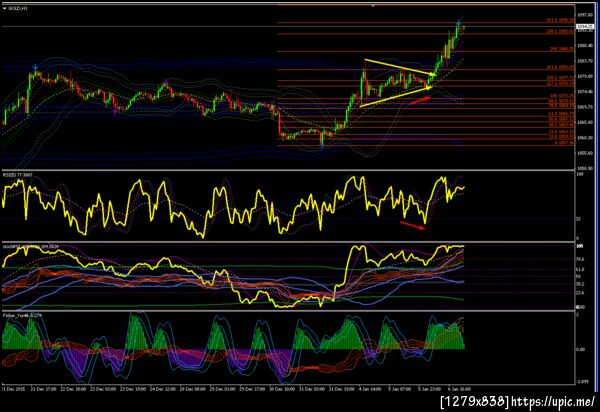Viewport: 600px width, 412px height.
Task: Click the 32 level on RSI scale
Action: [579, 219]
